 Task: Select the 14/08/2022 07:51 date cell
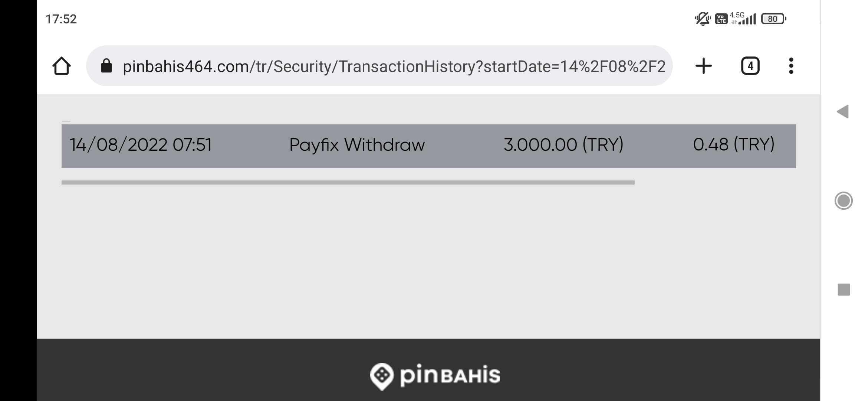(x=141, y=145)
